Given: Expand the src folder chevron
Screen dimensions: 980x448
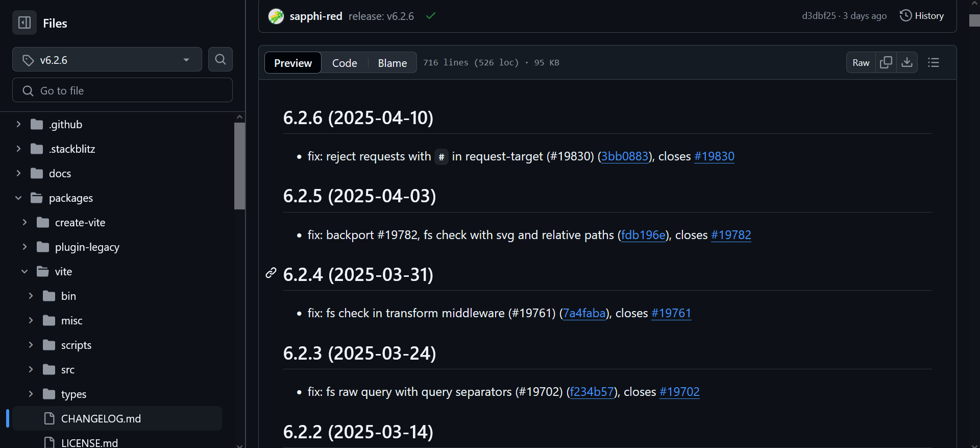Looking at the screenshot, I should tap(31, 369).
